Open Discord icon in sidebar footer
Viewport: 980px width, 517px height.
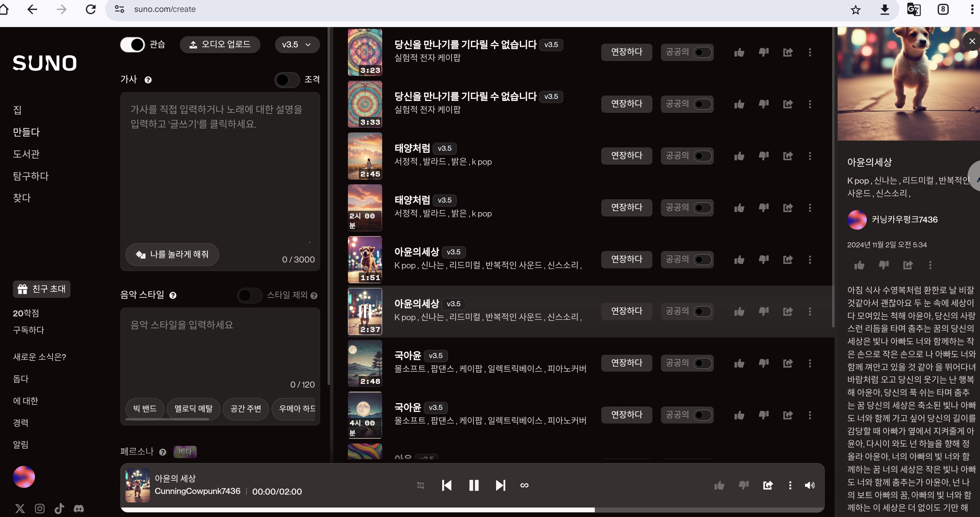coord(79,509)
